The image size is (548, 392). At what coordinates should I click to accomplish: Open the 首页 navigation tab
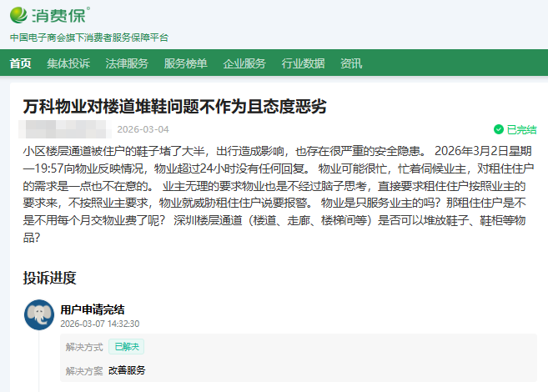pyautogui.click(x=21, y=63)
